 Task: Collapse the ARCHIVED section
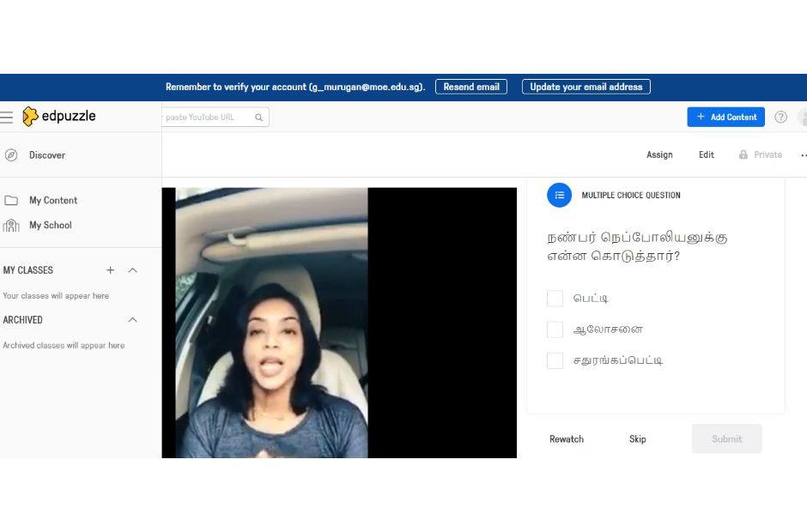(133, 319)
